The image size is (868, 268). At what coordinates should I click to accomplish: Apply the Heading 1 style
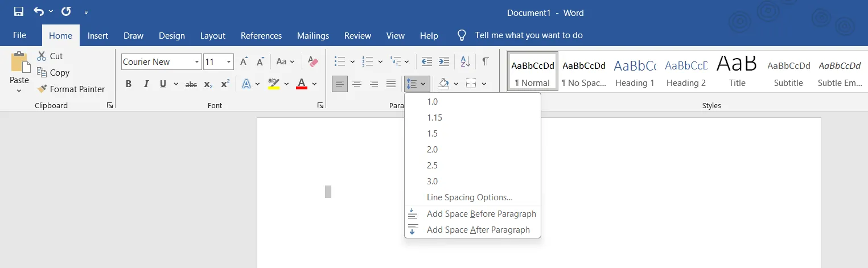[635, 71]
